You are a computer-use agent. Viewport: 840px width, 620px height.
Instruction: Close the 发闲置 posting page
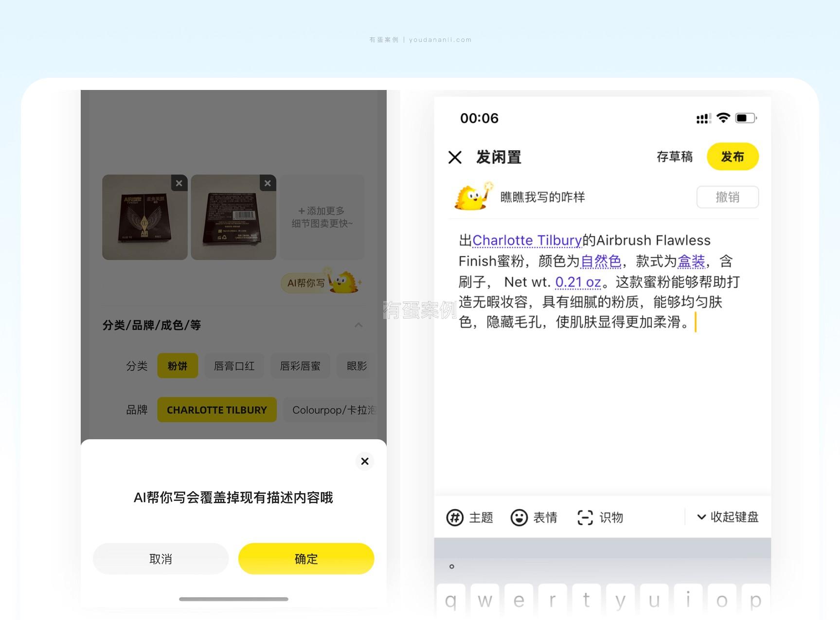[x=455, y=157]
